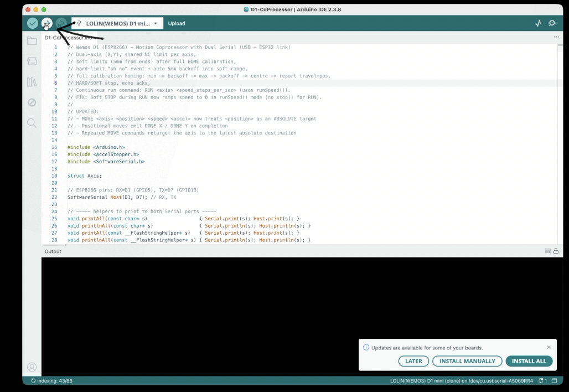Image resolution: width=569 pixels, height=392 pixels.
Task: Click the indexing 43/85 status
Action: pyautogui.click(x=52, y=381)
